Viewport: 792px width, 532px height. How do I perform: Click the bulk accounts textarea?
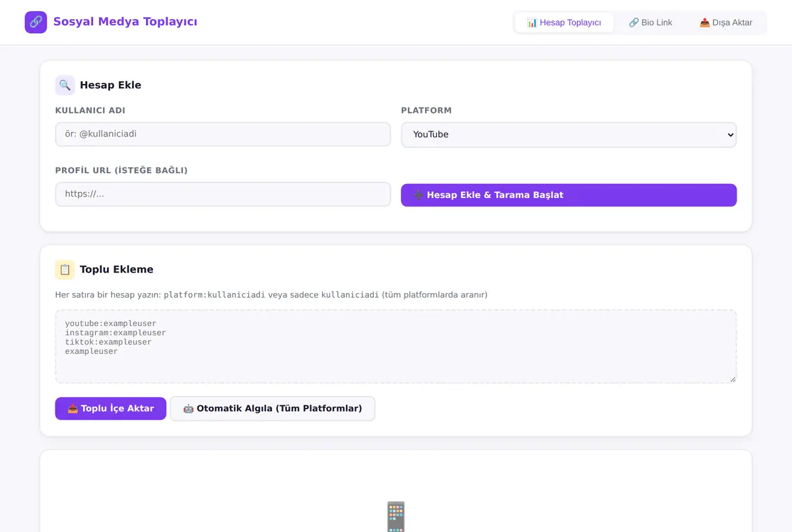396,347
